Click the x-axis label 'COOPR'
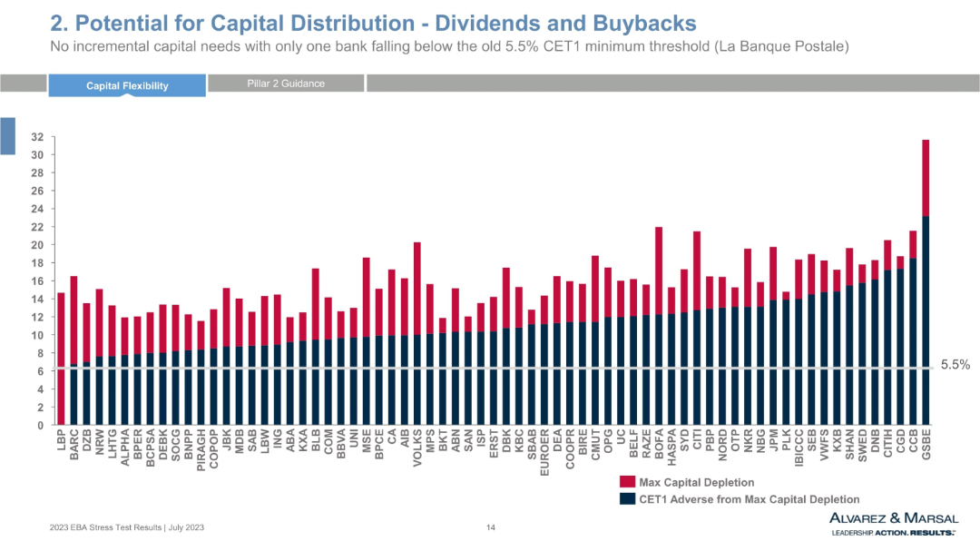Image resolution: width=980 pixels, height=551 pixels. coord(570,448)
